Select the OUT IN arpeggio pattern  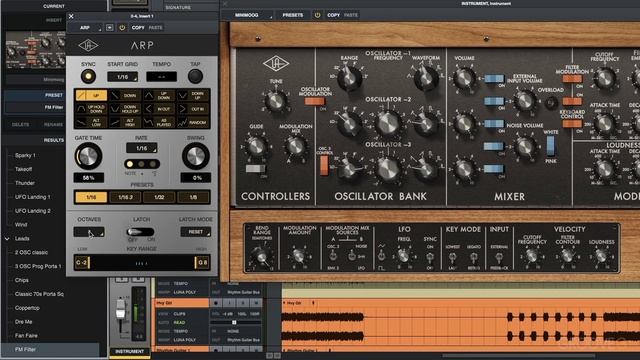pos(193,109)
